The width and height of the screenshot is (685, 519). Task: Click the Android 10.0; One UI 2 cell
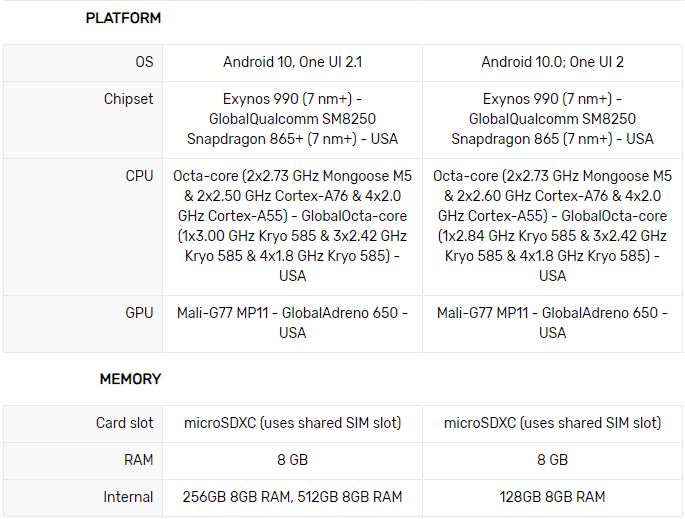coord(552,62)
